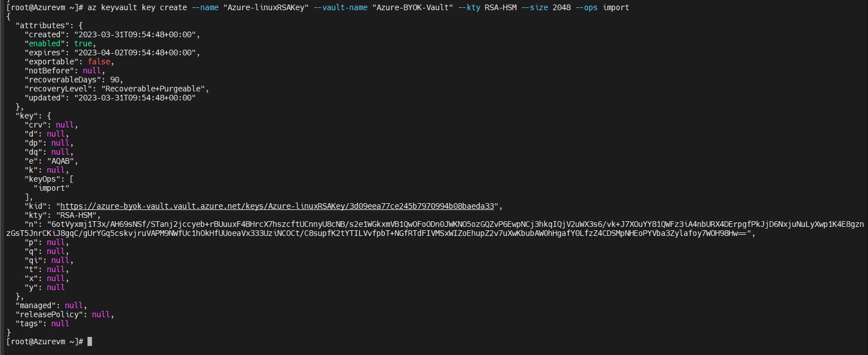The width and height of the screenshot is (868, 355).
Task: Click the "--ops import" option text
Action: [602, 7]
